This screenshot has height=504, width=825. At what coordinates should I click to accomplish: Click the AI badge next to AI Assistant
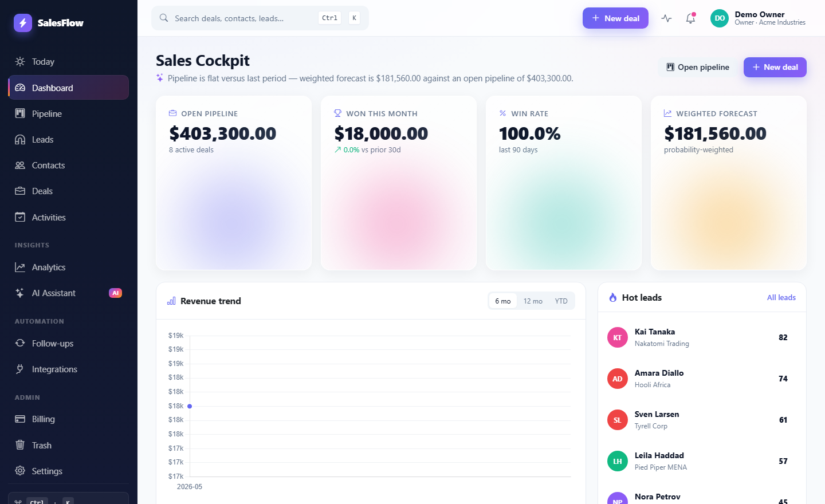pos(116,293)
